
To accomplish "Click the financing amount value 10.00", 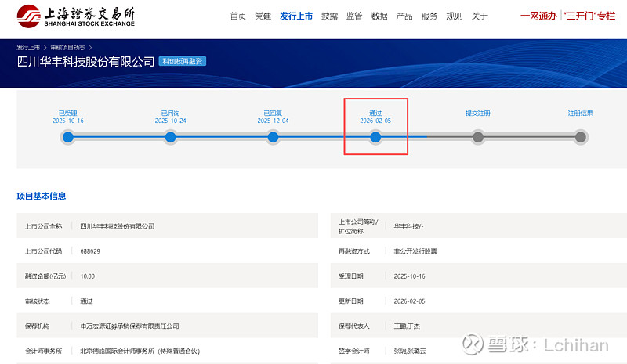I will [x=88, y=276].
